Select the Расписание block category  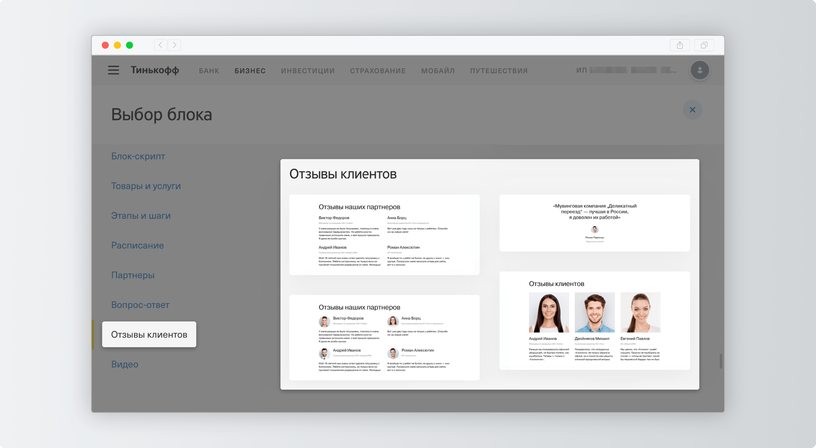pos(137,245)
